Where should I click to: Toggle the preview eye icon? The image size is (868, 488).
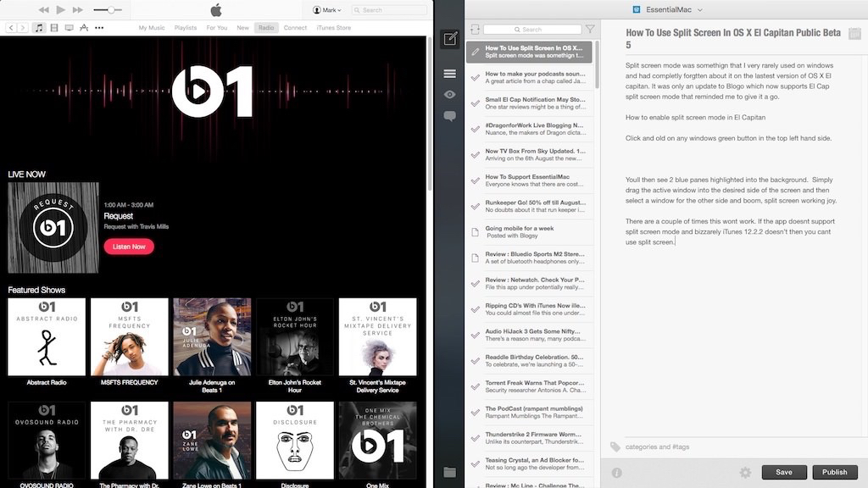[x=450, y=95]
